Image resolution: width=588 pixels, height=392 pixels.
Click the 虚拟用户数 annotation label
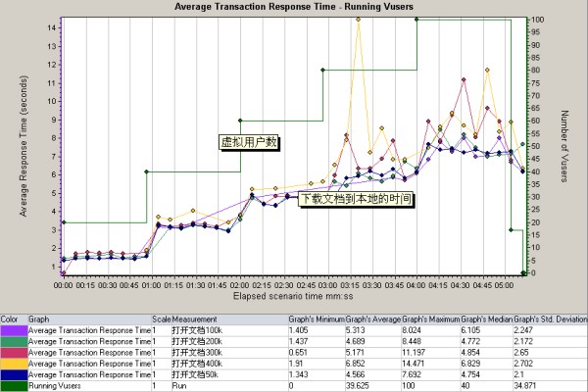249,142
